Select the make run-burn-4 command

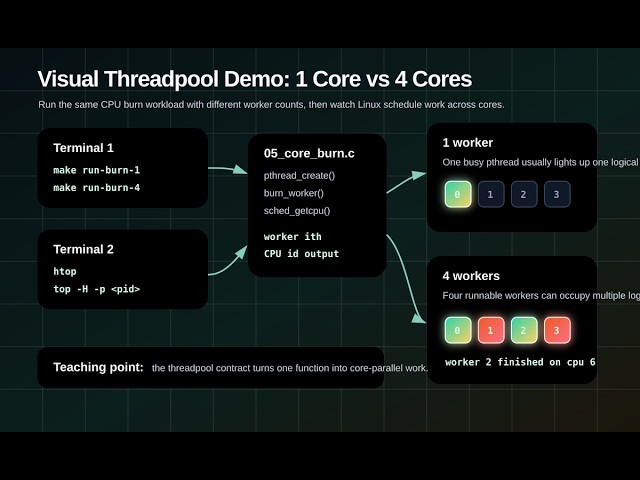pyautogui.click(x=97, y=188)
